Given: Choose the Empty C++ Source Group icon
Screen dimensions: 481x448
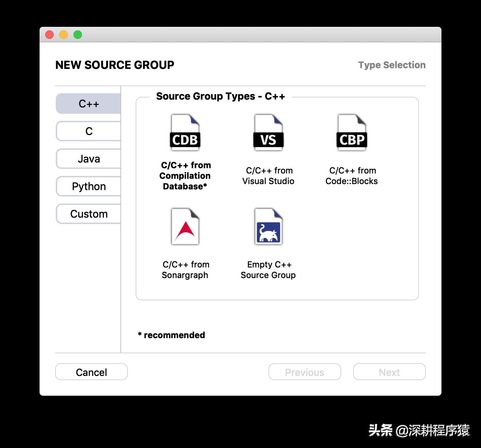Looking at the screenshot, I should (268, 226).
